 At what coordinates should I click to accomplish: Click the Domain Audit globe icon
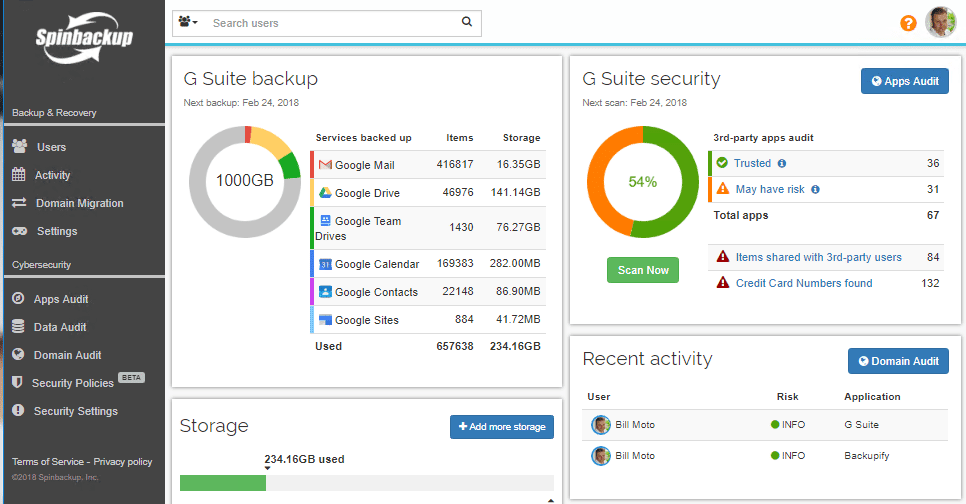[18, 354]
